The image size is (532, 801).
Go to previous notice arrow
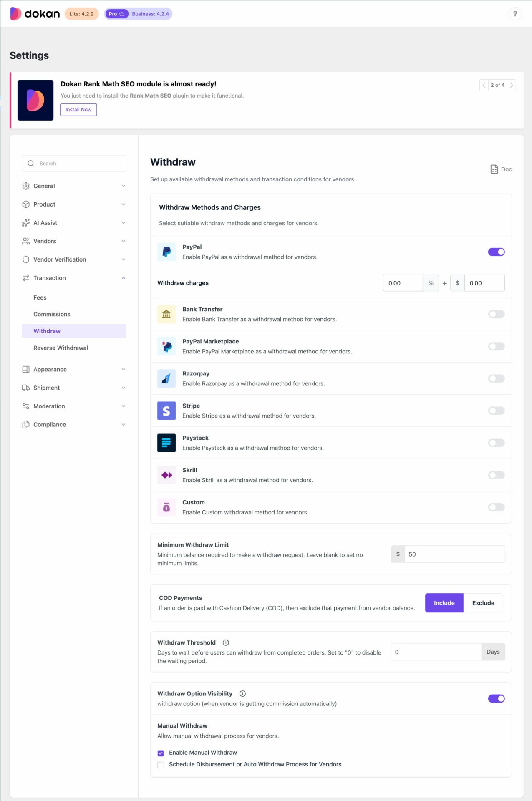pos(484,85)
